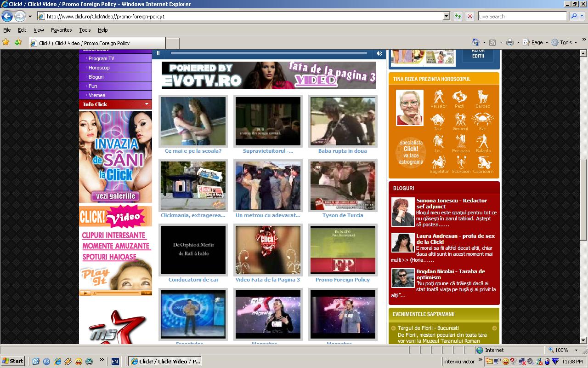Expand the Info Click section arrow
This screenshot has width=588, height=368.
pos(147,104)
